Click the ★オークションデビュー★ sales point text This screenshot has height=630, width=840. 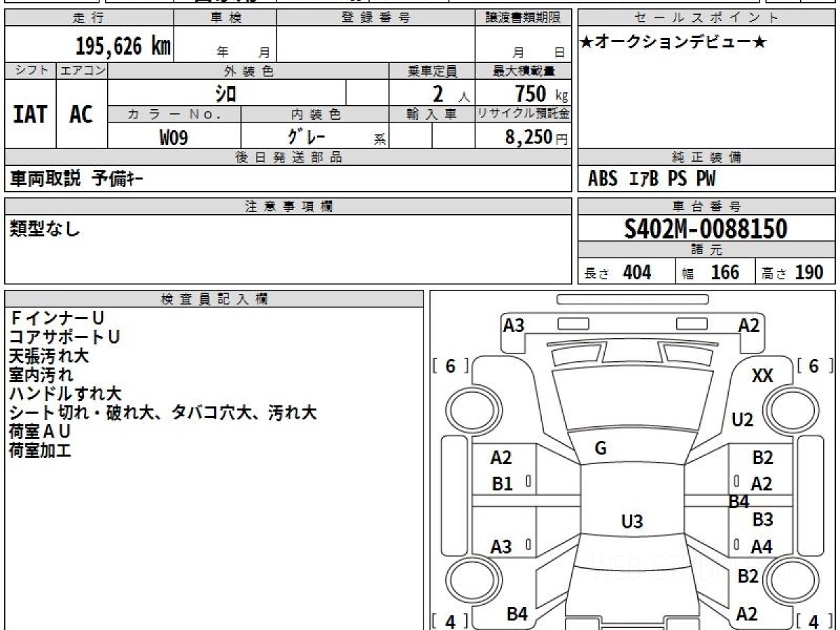(x=673, y=43)
